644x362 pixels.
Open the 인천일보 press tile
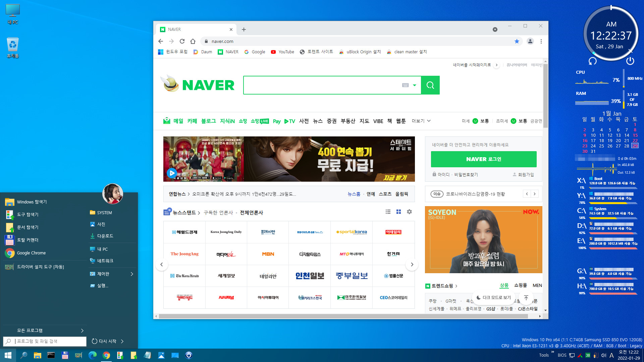click(310, 276)
